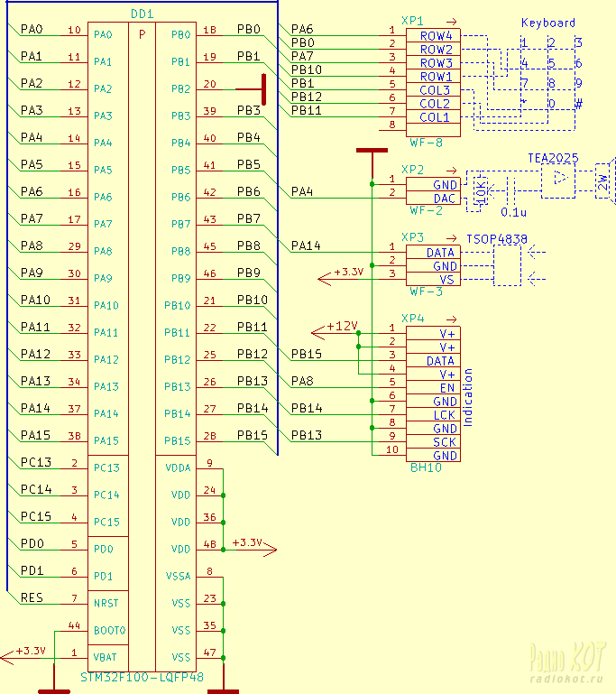The image size is (616, 694).
Task: Click the Keyboard key label #
Action: 578,104
